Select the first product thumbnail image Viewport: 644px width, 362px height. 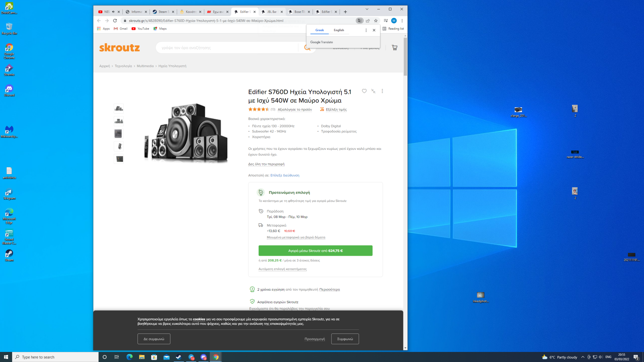coord(119,108)
